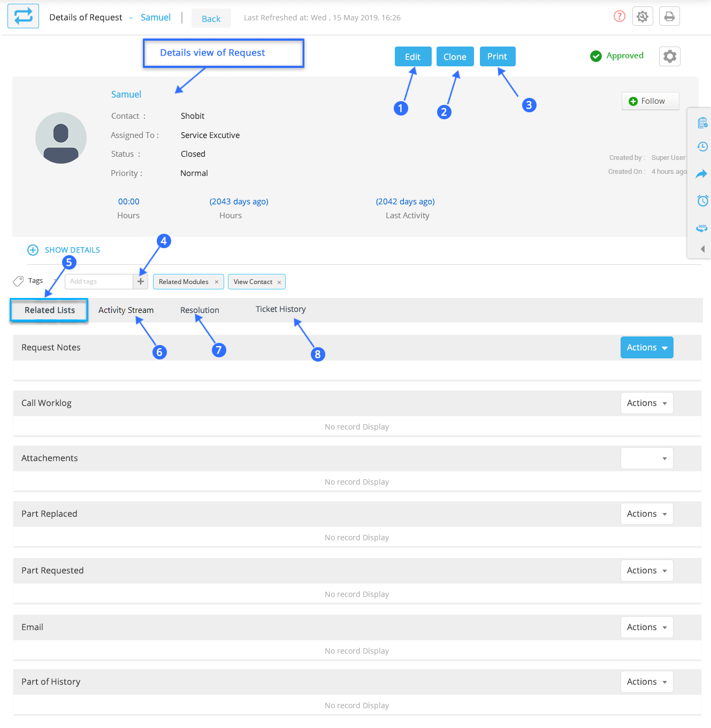The image size is (711, 728).
Task: Open the settings gear in the top toolbar
Action: 643,16
